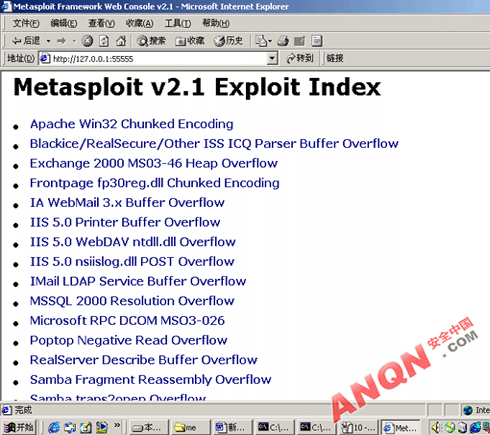Go to the Home page icon
The width and height of the screenshot is (490, 435).
(x=121, y=41)
